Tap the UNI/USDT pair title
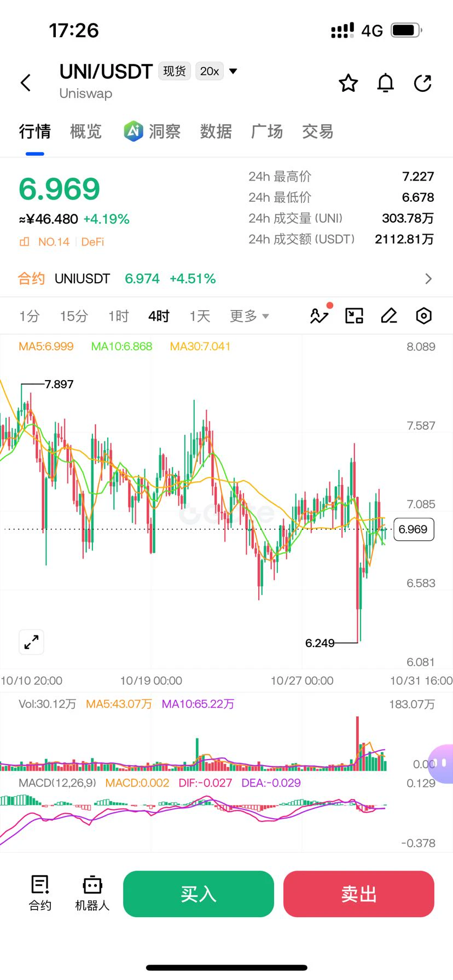Screen dimensions: 453x980 pos(106,72)
